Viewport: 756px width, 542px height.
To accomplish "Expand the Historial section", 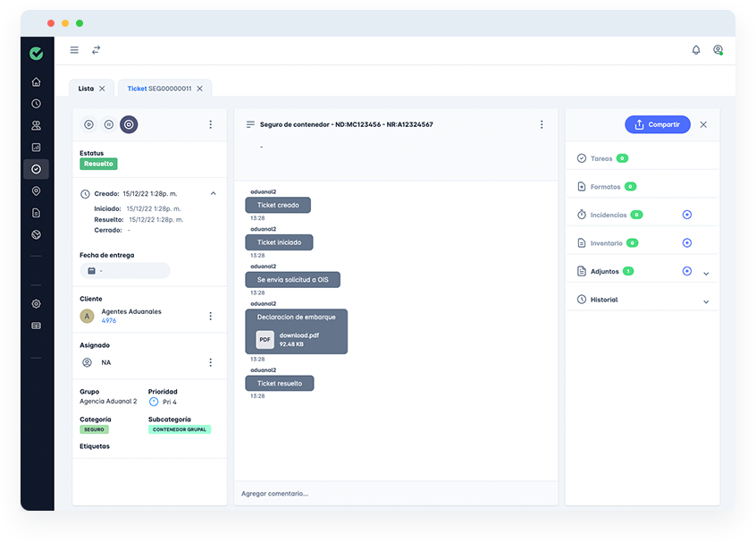I will click(706, 301).
